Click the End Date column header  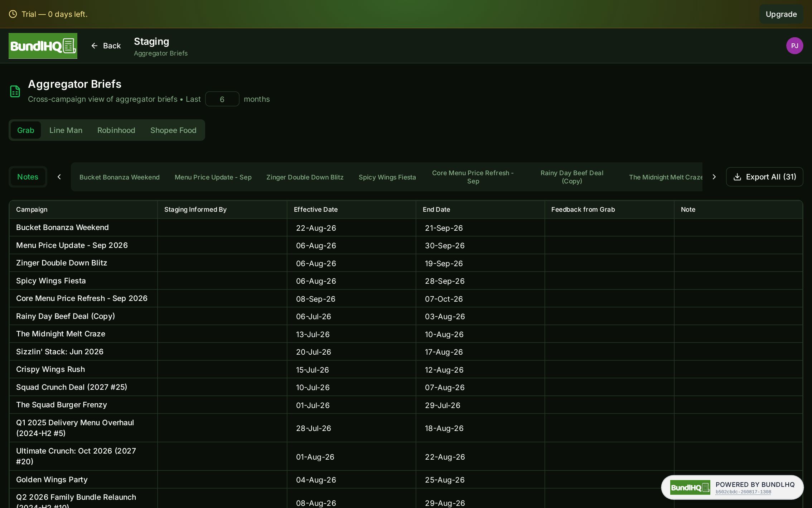(x=480, y=210)
